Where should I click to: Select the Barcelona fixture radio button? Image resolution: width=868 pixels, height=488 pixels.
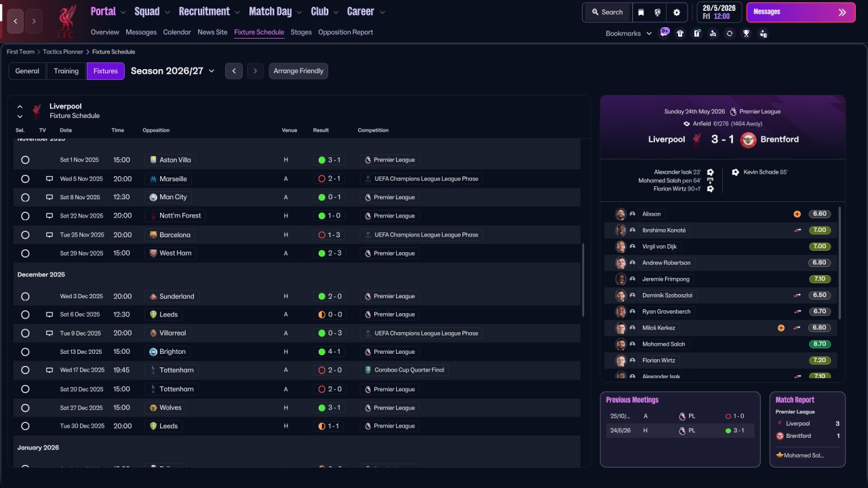click(25, 235)
